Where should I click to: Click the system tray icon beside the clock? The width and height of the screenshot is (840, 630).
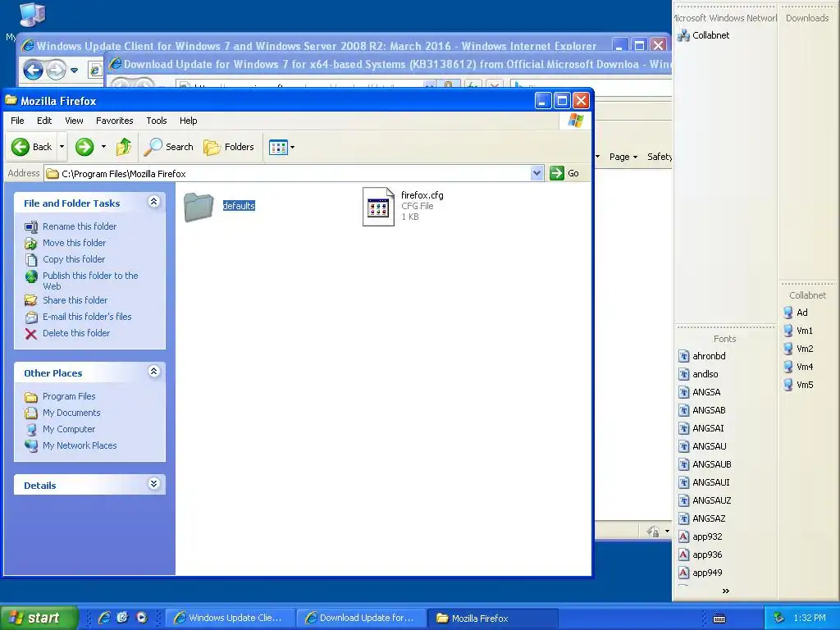point(779,618)
